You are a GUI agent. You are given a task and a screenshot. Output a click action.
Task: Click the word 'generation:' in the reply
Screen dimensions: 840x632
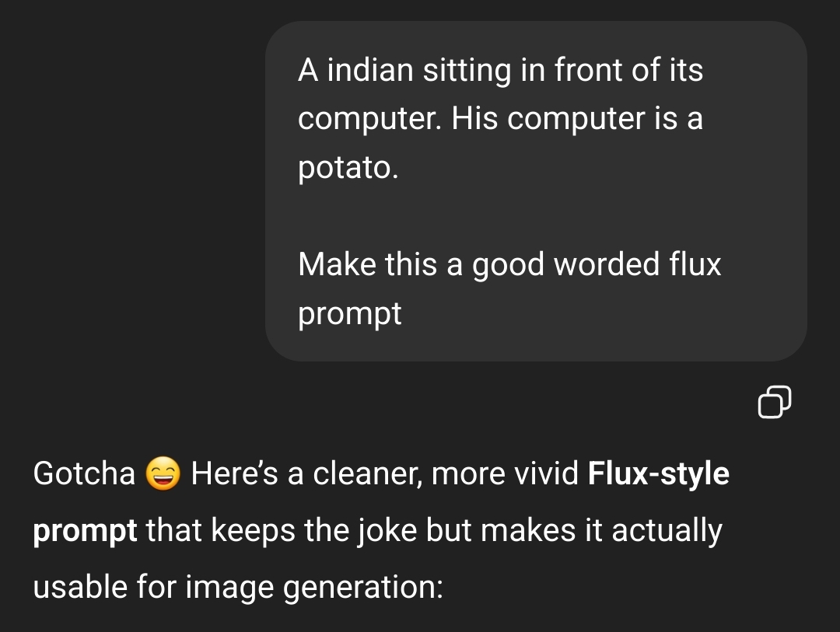coord(362,588)
